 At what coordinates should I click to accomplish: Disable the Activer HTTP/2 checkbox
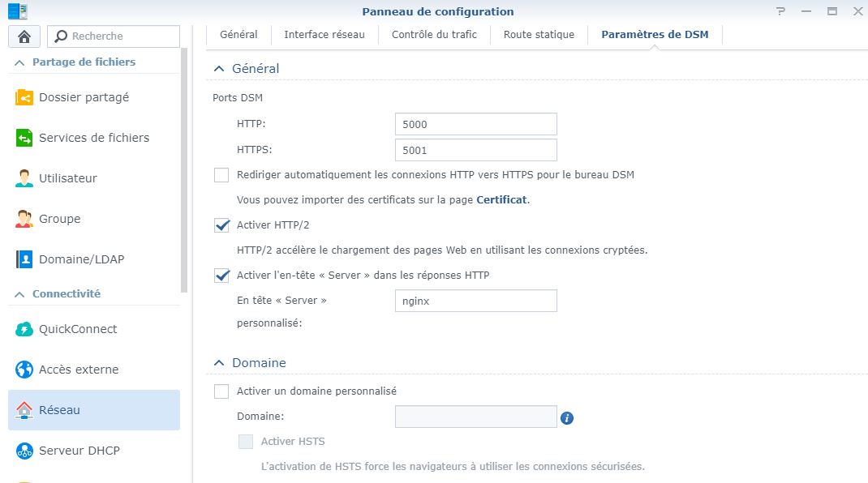click(221, 225)
